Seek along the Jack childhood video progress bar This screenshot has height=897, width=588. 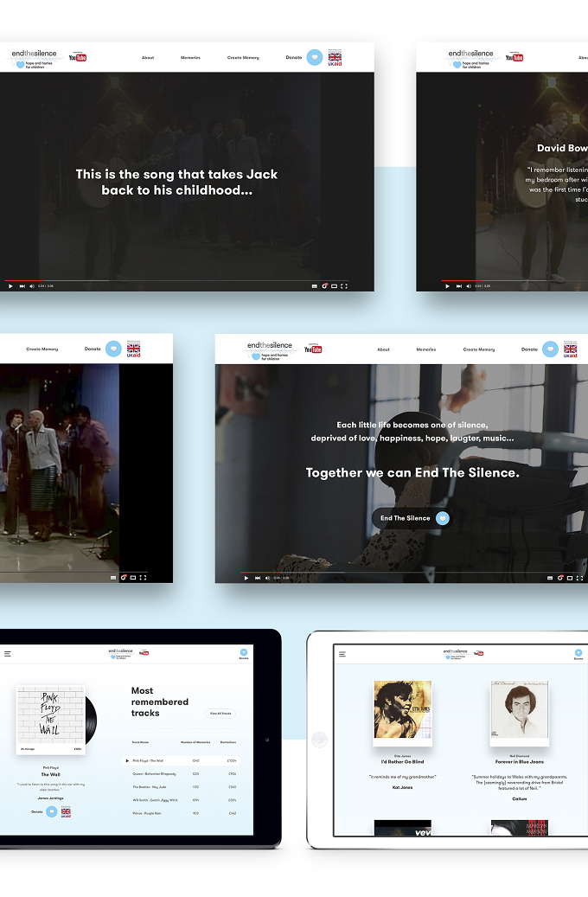176,281
